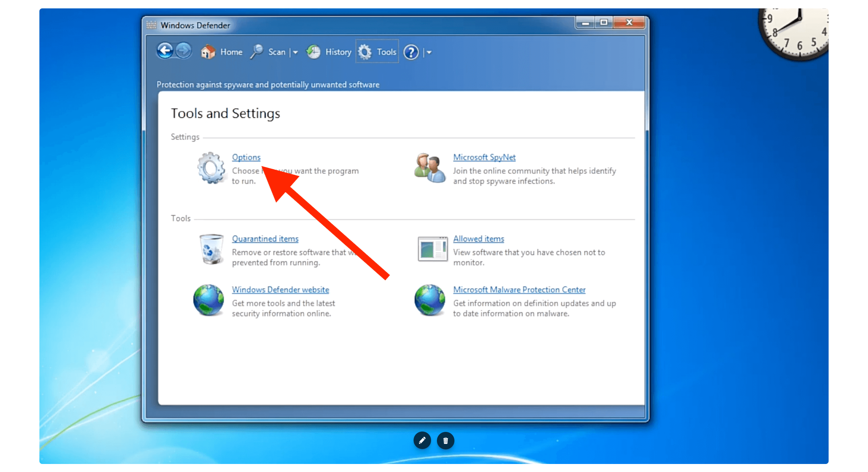Click the Options gear icon
Image resolution: width=868 pixels, height=472 pixels.
211,168
